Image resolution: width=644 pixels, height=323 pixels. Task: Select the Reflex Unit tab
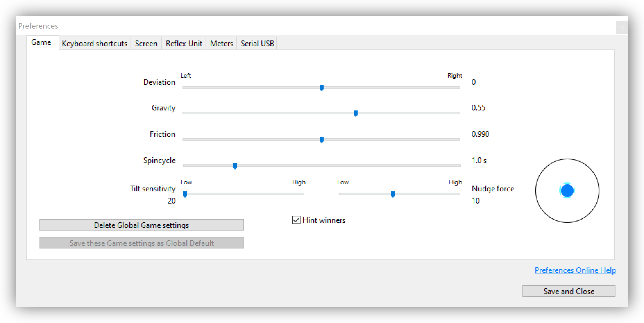(x=184, y=44)
